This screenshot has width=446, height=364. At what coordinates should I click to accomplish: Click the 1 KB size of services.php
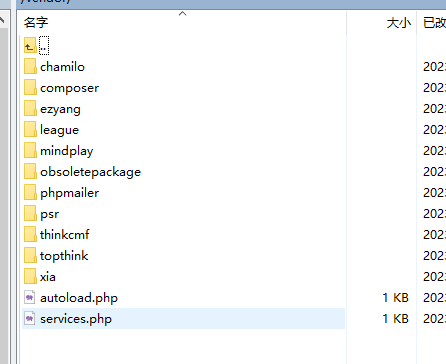(395, 319)
